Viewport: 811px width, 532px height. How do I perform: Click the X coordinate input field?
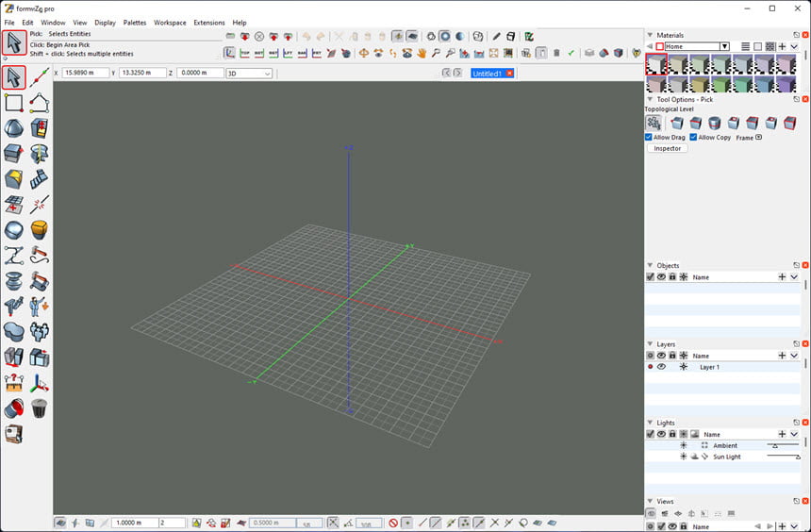click(85, 73)
